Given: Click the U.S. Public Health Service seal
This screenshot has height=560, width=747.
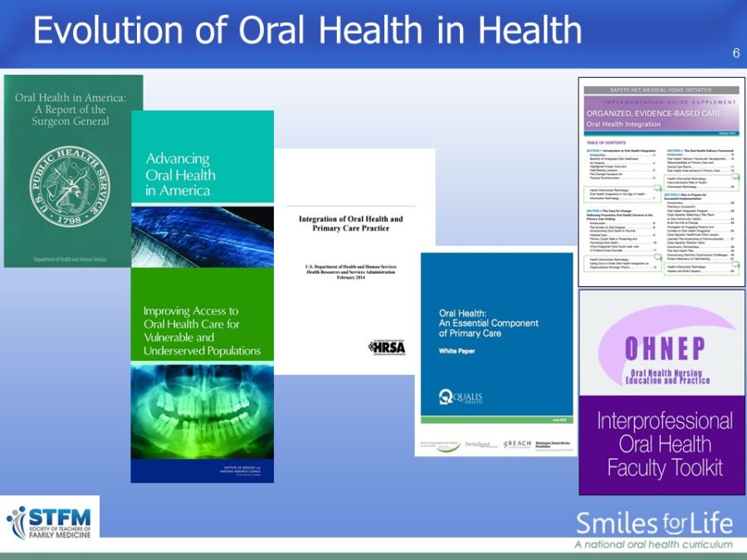Looking at the screenshot, I should 70,186.
